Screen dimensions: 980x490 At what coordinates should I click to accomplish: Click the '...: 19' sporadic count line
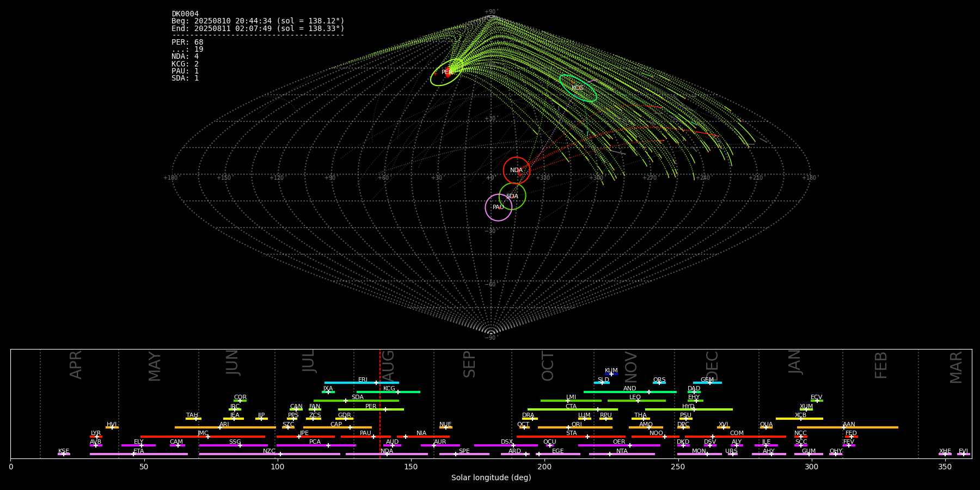click(187, 50)
